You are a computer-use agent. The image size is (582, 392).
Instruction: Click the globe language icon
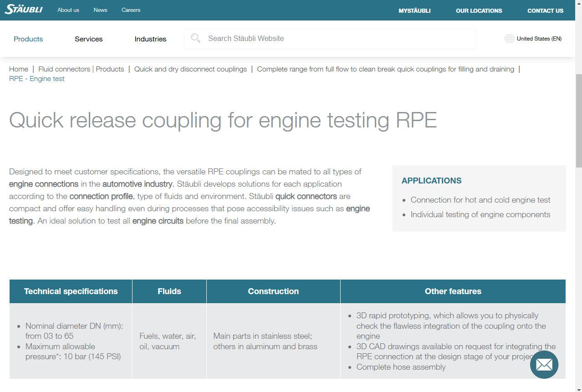pyautogui.click(x=510, y=39)
